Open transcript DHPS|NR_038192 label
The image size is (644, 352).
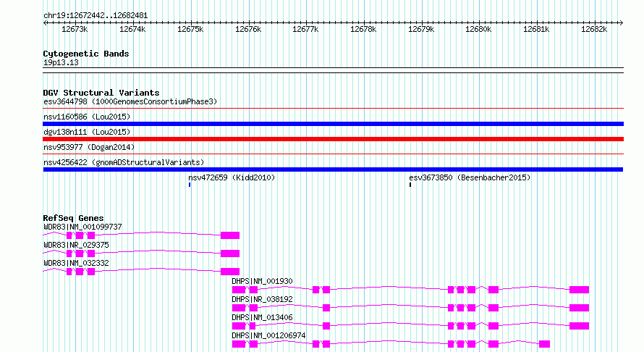coord(262,299)
